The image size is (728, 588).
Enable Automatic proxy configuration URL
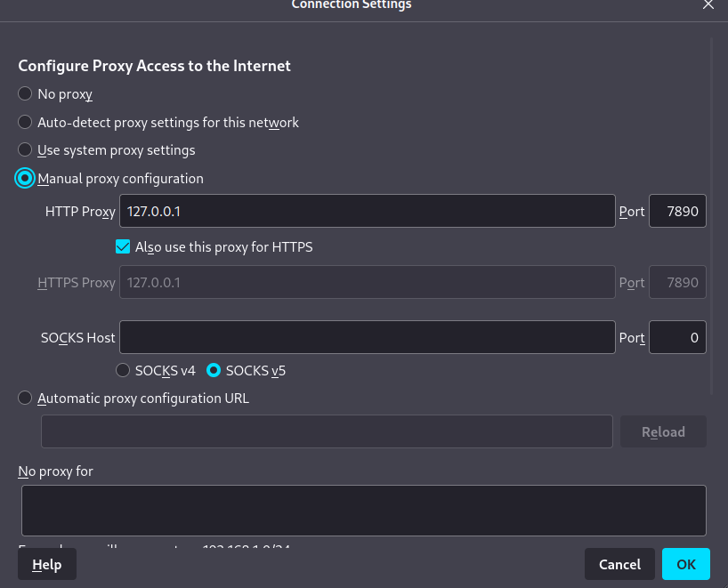coord(25,399)
